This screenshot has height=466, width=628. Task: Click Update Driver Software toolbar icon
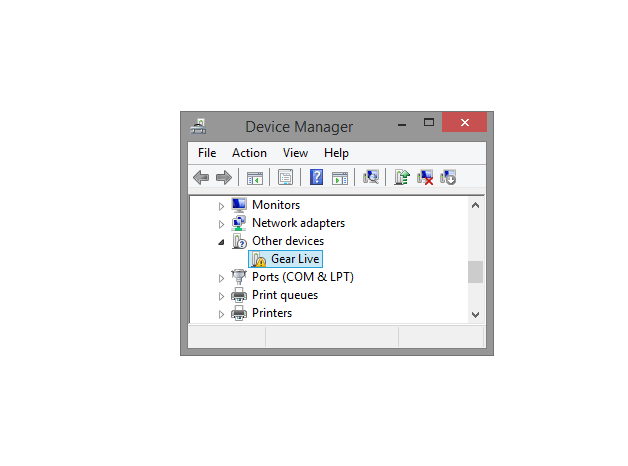(402, 177)
